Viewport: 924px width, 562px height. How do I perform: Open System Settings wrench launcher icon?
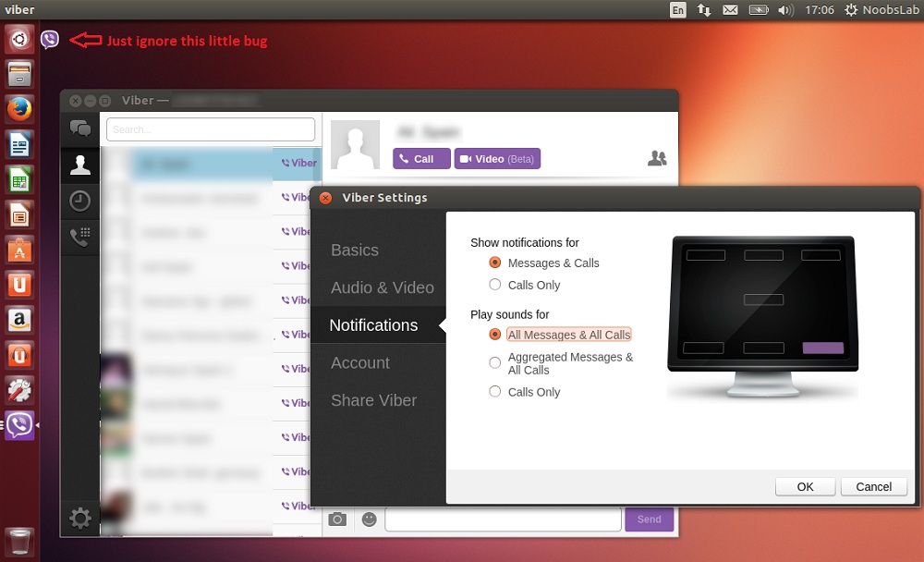[19, 390]
